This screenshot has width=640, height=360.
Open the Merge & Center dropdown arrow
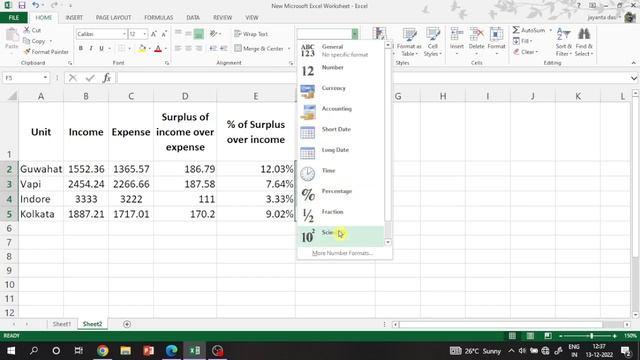pos(289,49)
